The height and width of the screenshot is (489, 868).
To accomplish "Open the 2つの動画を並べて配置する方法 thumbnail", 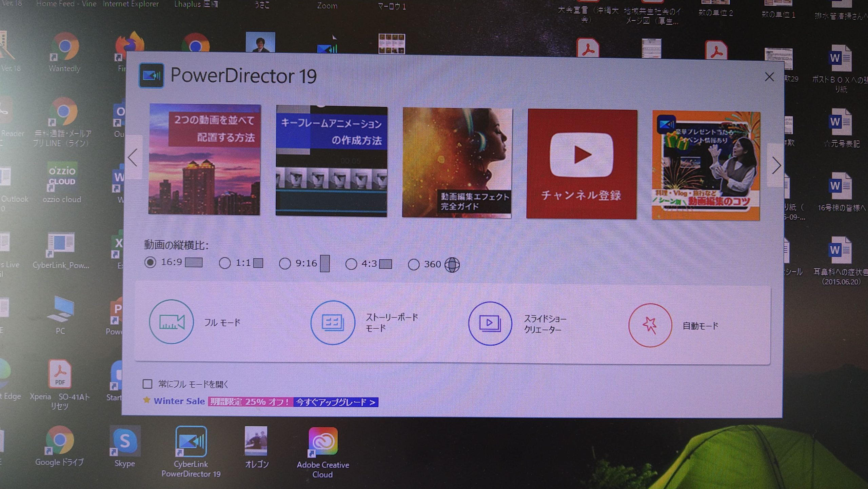I will click(204, 159).
